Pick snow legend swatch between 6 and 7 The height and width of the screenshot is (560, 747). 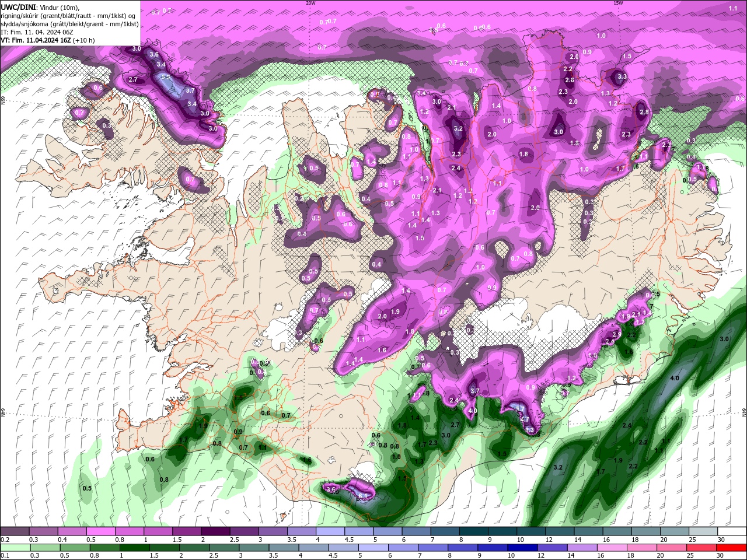417,531
